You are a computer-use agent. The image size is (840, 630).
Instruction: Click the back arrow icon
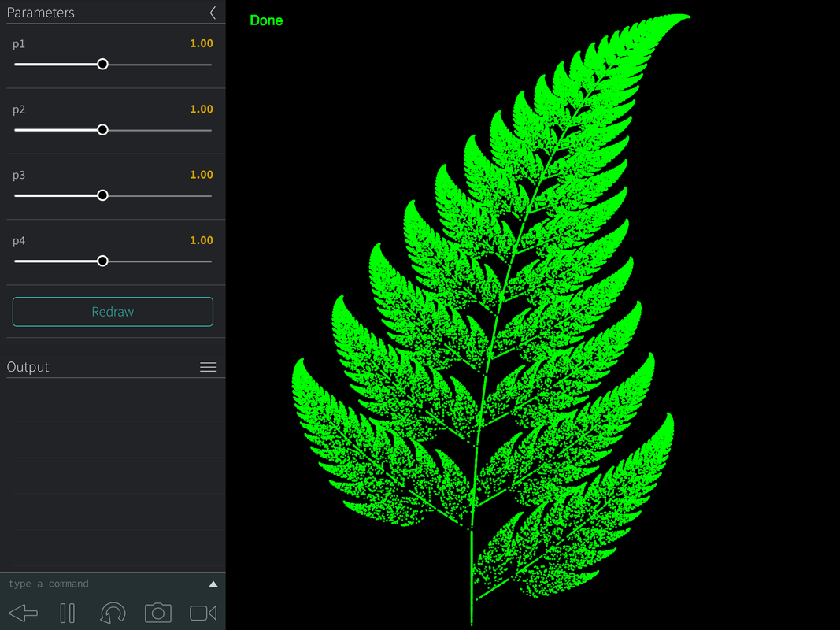pyautogui.click(x=24, y=613)
